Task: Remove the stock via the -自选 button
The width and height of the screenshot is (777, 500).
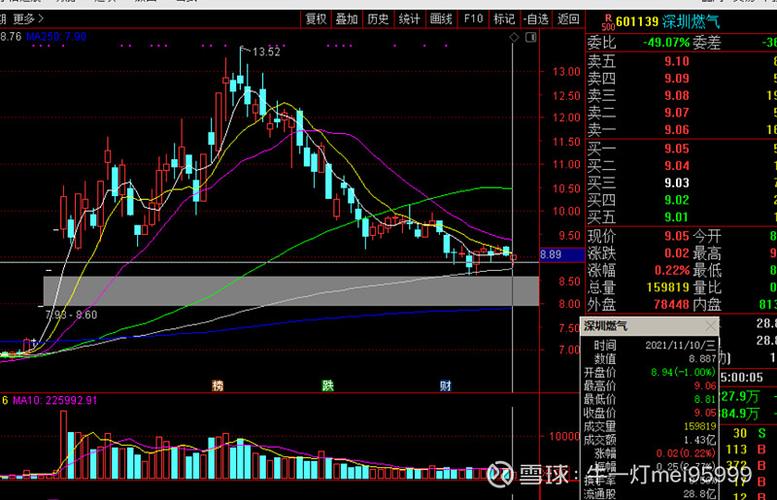Action: click(x=536, y=19)
